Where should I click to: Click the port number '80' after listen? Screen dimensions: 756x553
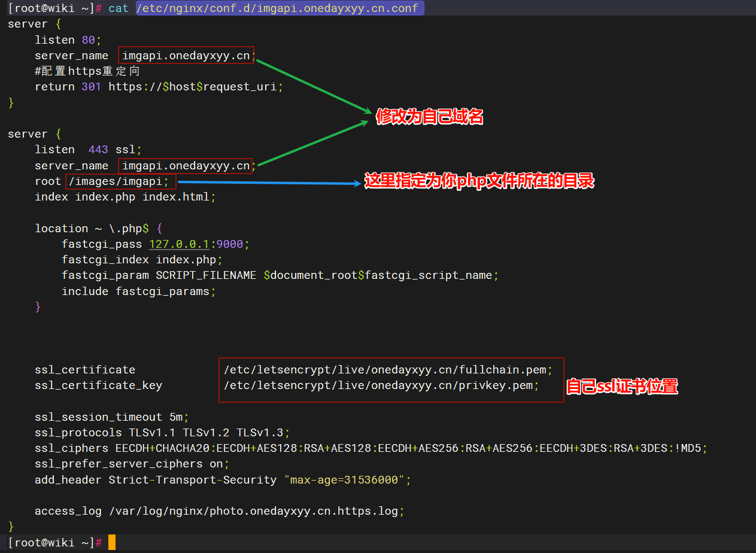pyautogui.click(x=89, y=40)
